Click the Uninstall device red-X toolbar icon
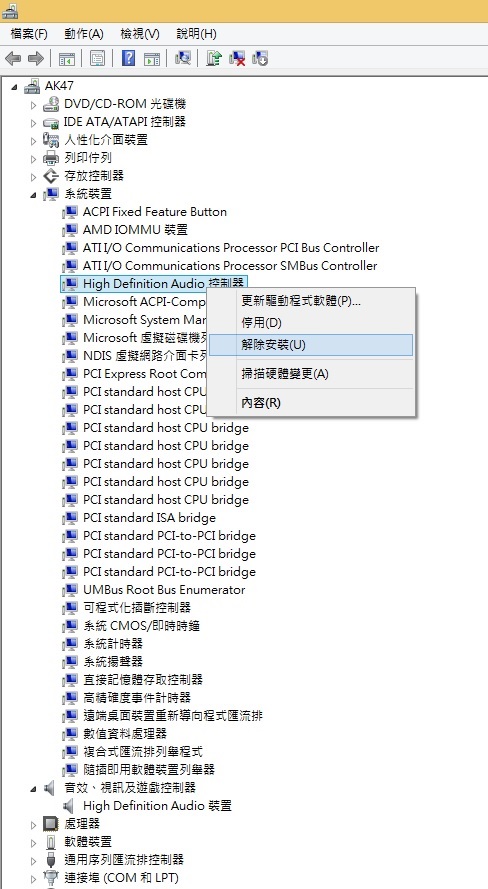This screenshot has height=889, width=488. pos(237,58)
